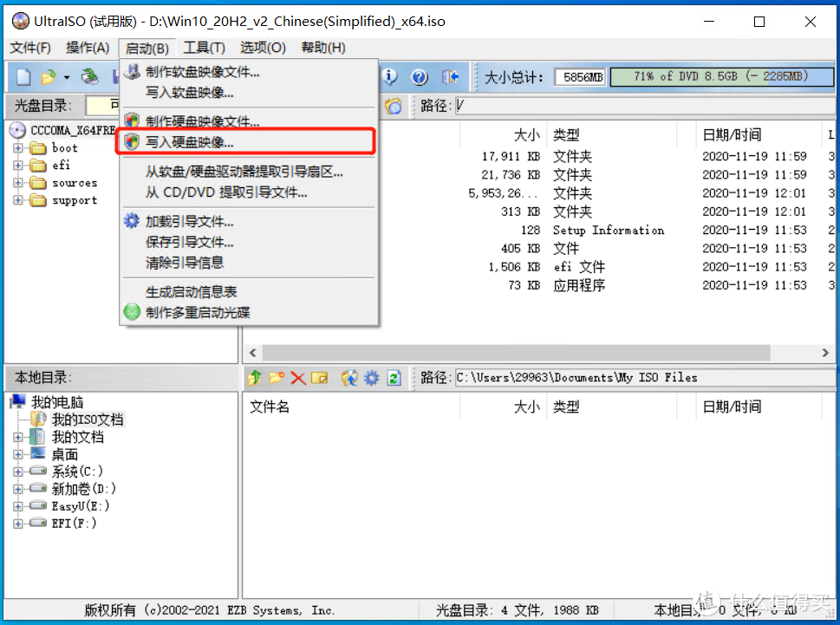840x625 pixels.
Task: Expand the 新加卷(D:) drive node
Action: (x=18, y=489)
